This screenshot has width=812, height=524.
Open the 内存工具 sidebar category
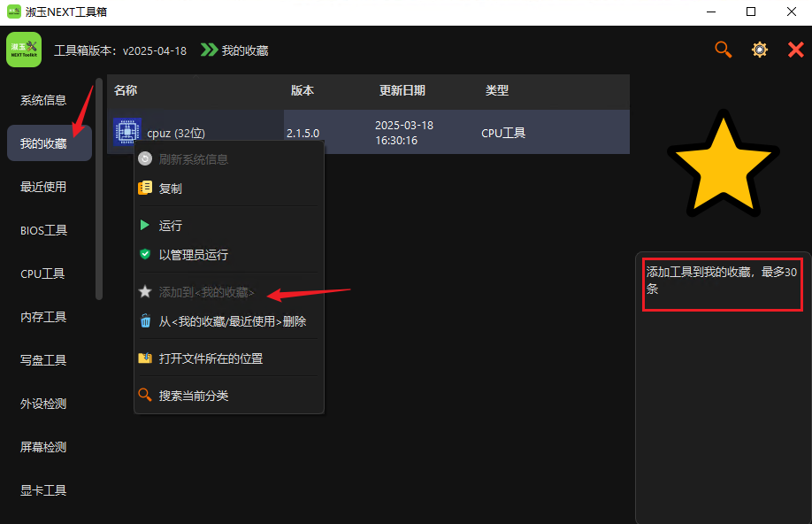pyautogui.click(x=43, y=317)
